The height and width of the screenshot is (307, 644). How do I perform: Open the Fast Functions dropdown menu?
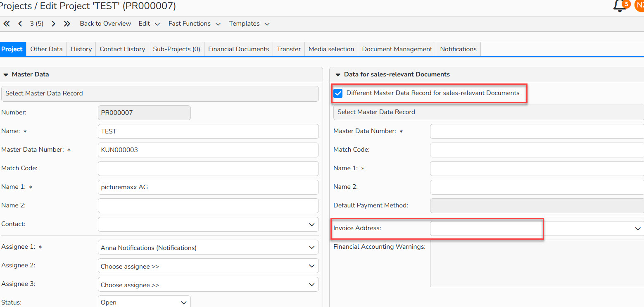point(194,24)
